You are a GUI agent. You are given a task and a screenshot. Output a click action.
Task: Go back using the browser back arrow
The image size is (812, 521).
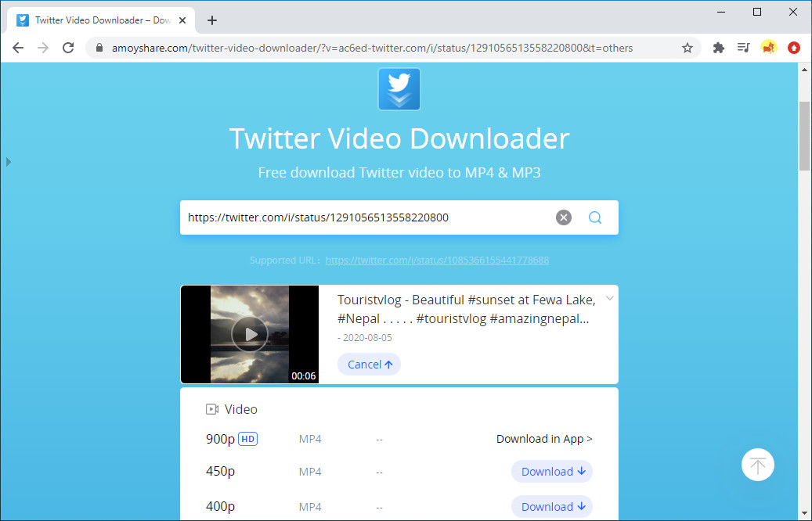point(18,49)
